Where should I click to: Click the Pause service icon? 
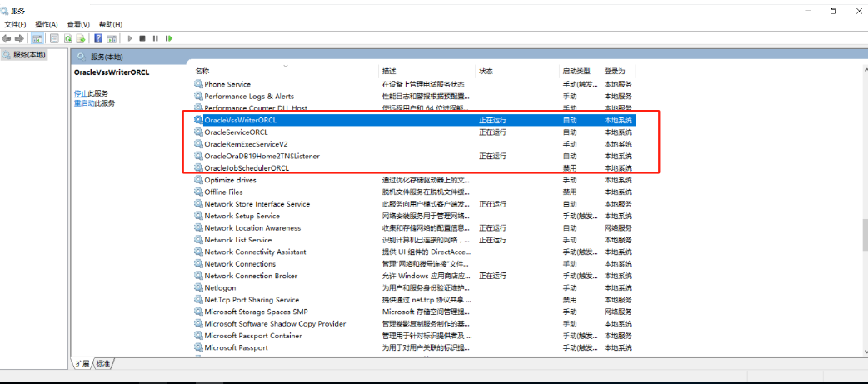pyautogui.click(x=156, y=38)
